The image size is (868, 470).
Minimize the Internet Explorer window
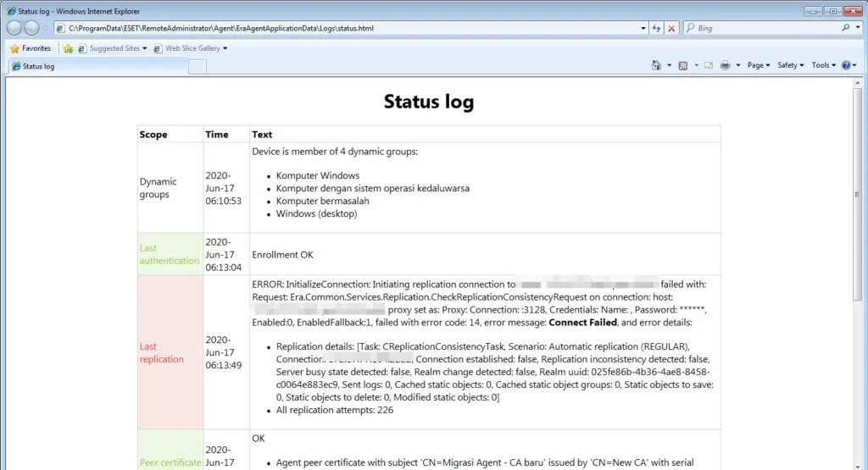(813, 11)
